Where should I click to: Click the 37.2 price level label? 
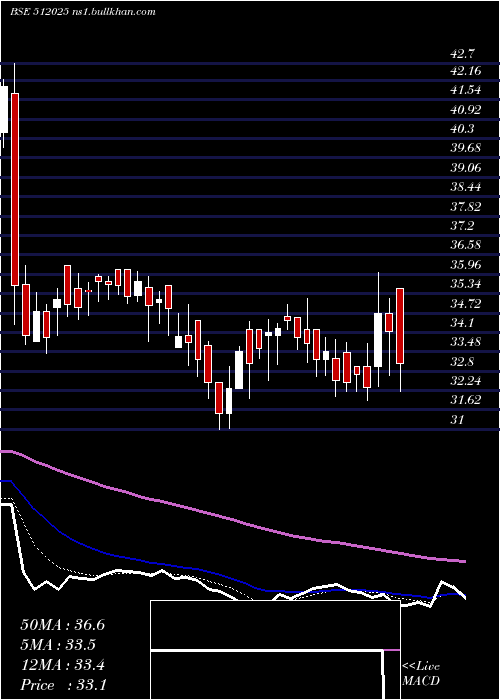pos(463,225)
